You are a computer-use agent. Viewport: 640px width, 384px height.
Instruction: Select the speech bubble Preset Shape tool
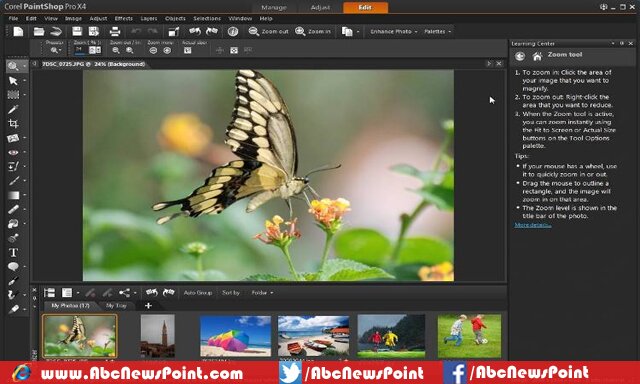click(13, 266)
